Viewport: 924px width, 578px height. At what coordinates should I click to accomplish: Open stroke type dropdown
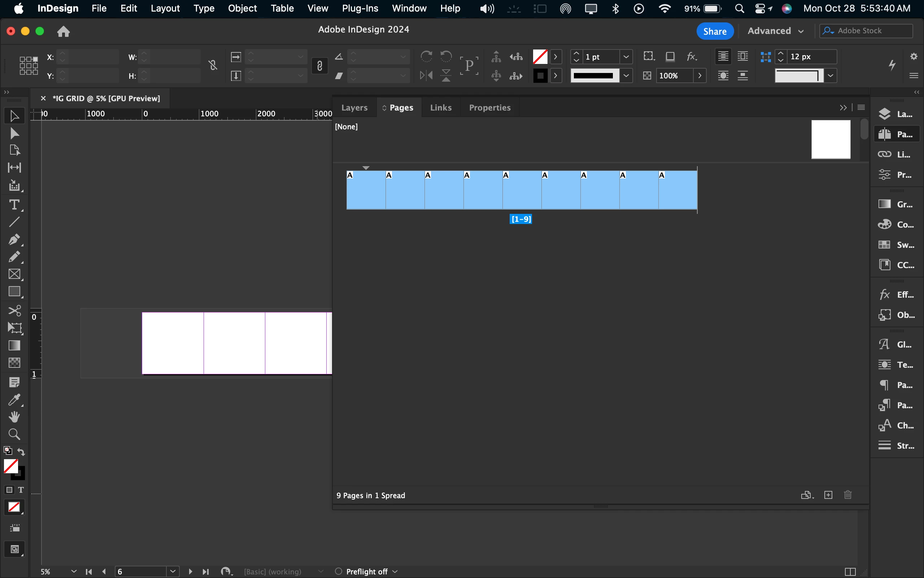click(x=626, y=76)
